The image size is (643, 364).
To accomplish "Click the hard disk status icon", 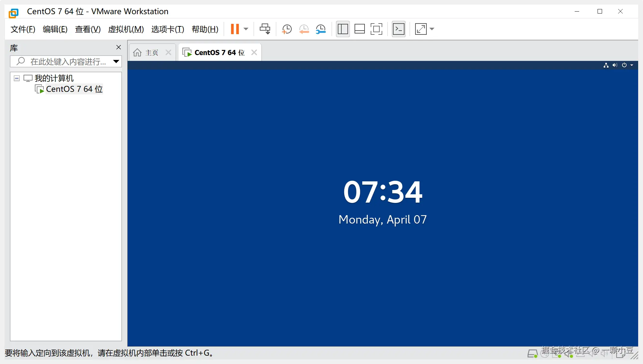I will (x=532, y=354).
